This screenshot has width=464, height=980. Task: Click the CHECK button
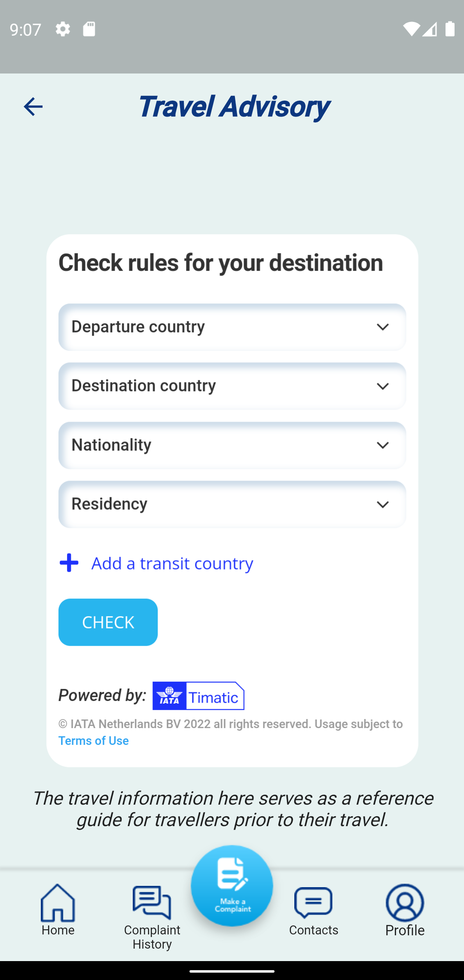pos(108,622)
